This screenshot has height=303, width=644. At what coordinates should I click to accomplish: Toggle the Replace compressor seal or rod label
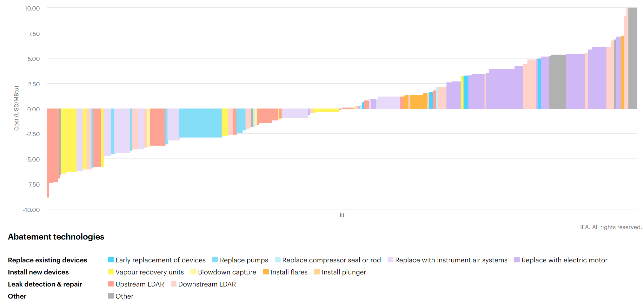point(331,260)
